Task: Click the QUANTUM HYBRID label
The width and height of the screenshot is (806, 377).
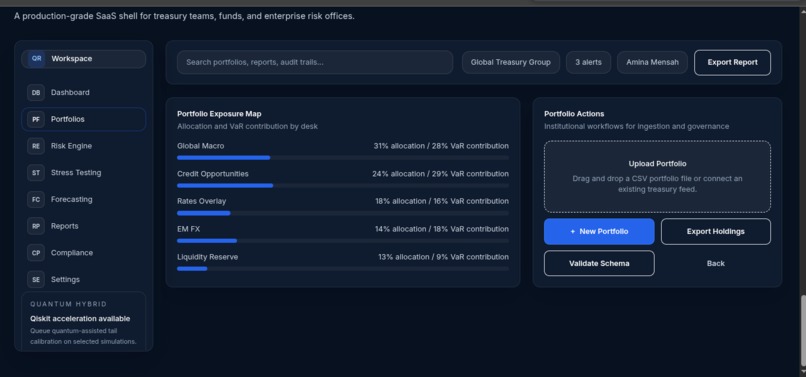Action: pos(68,304)
